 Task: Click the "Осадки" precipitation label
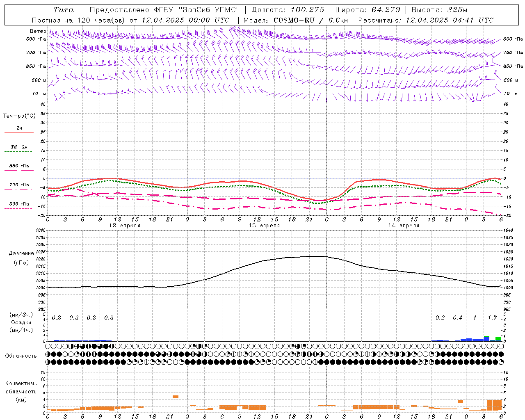coord(21,322)
